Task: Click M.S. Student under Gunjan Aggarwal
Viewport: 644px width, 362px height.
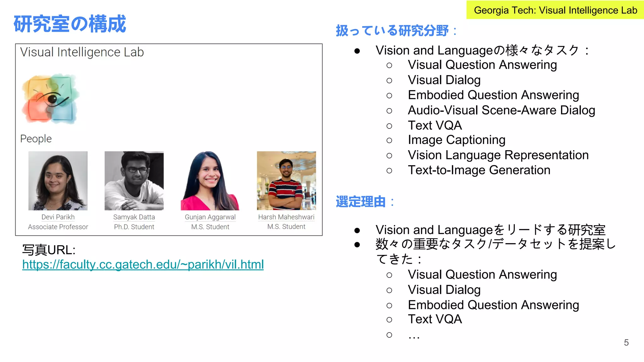Action: (210, 227)
